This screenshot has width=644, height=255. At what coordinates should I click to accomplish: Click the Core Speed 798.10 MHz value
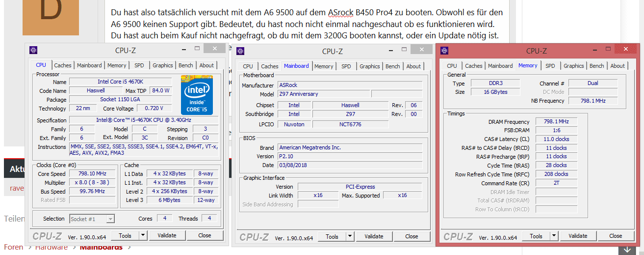click(93, 174)
